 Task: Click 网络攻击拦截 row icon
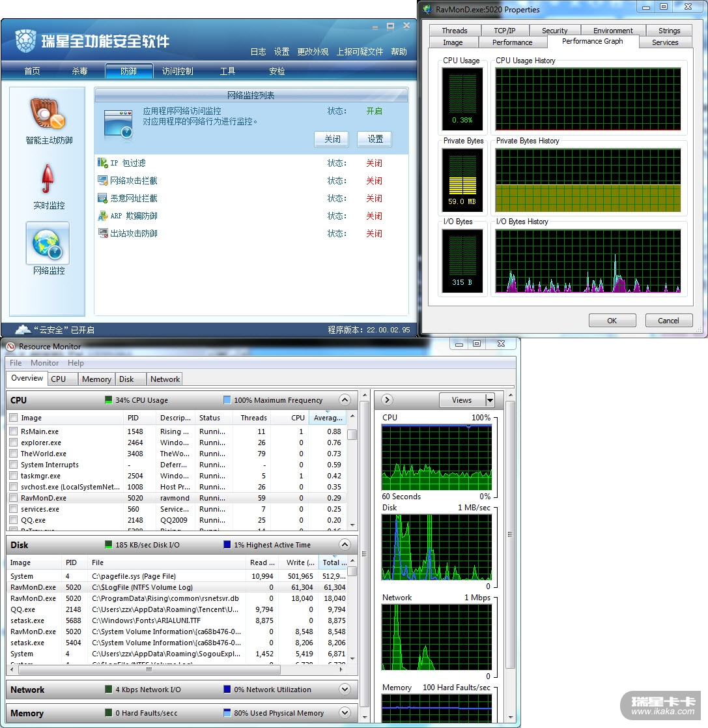coord(102,180)
